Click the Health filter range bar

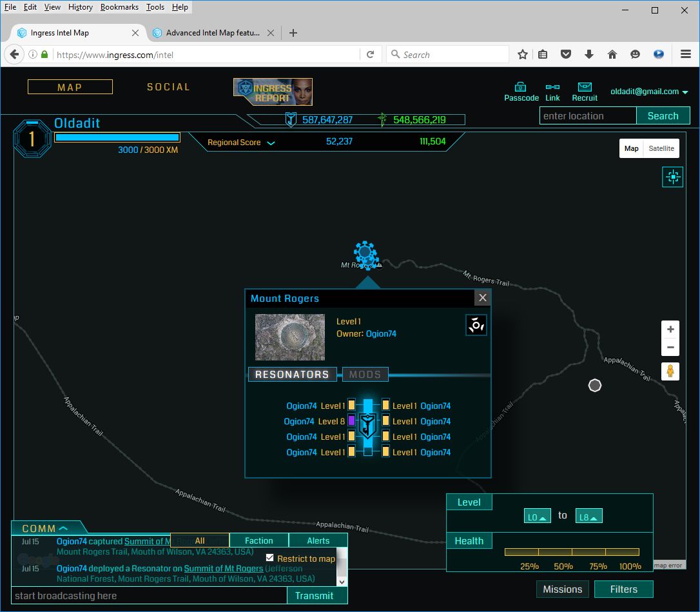click(572, 552)
